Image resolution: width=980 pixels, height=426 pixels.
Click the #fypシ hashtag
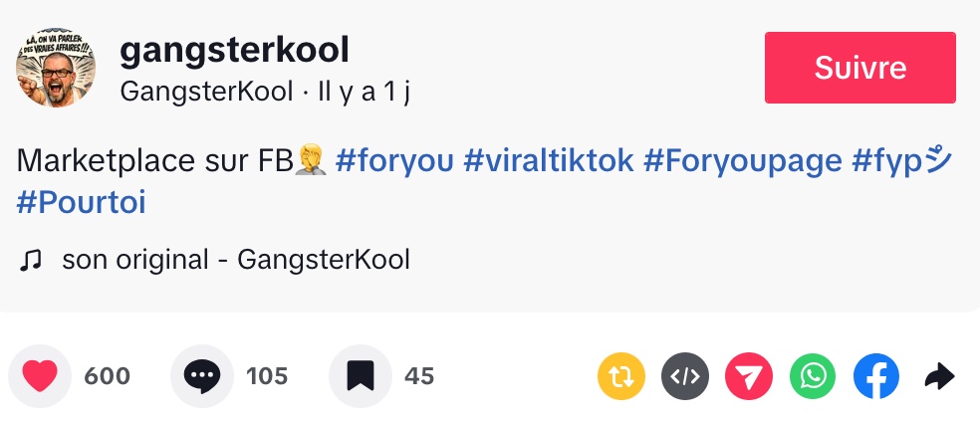[x=902, y=160]
